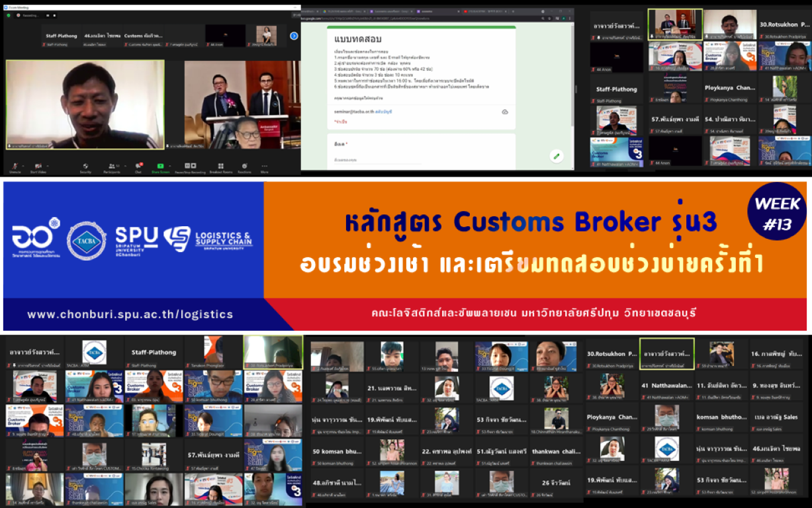Select the YouTube tab in the browser window
This screenshot has height=508, width=812.
click(x=486, y=11)
